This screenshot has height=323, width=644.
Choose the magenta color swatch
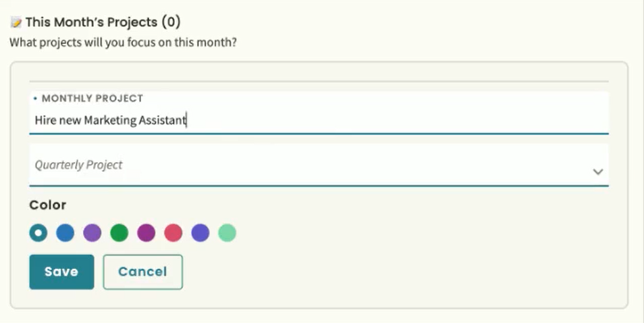[146, 233]
